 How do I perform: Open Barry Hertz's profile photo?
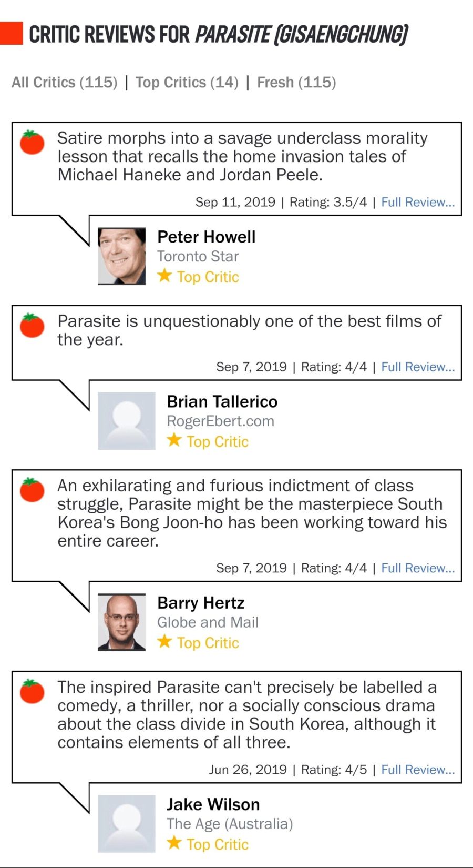(x=122, y=622)
